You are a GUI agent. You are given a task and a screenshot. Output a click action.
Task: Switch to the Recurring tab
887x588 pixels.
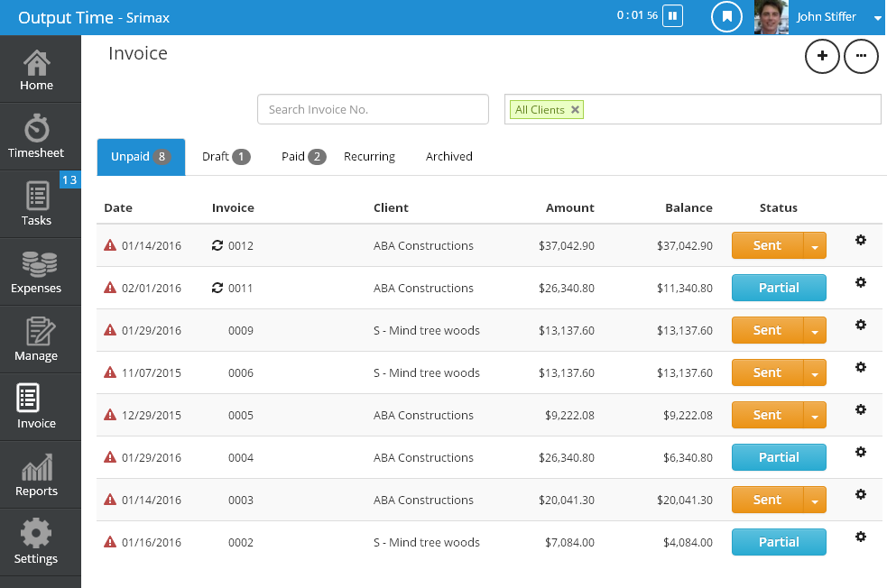(x=369, y=156)
